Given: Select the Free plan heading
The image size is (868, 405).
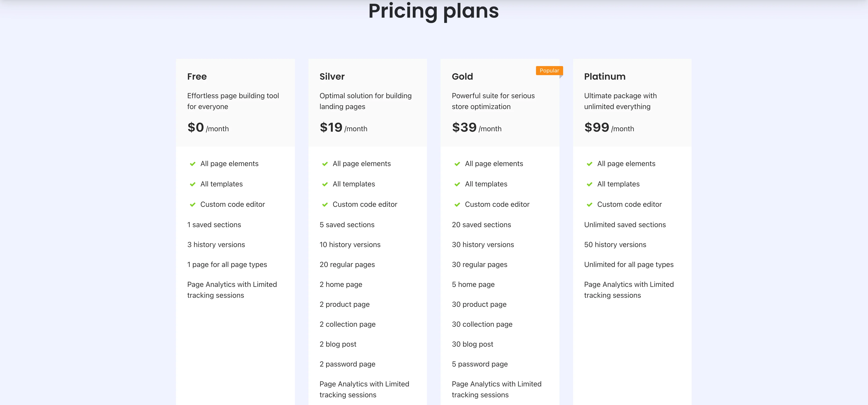Looking at the screenshot, I should coord(197,76).
